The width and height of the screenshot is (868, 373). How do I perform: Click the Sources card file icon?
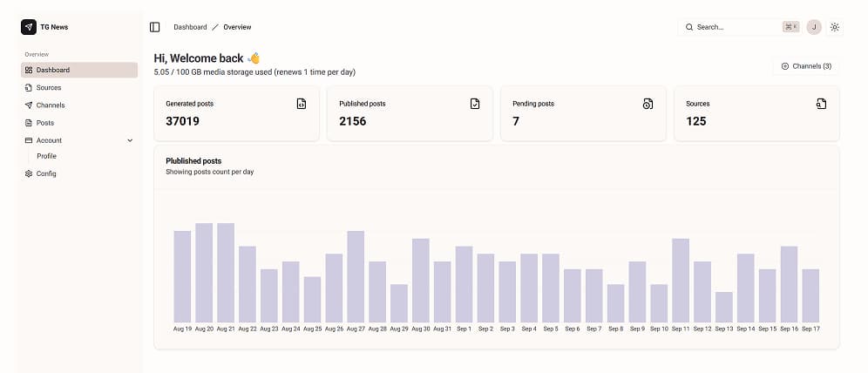[821, 104]
